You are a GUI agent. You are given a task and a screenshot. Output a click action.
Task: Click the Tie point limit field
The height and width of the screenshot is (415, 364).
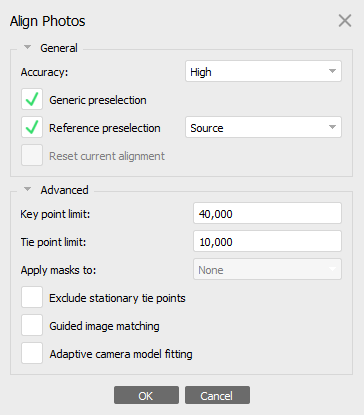[267, 241]
